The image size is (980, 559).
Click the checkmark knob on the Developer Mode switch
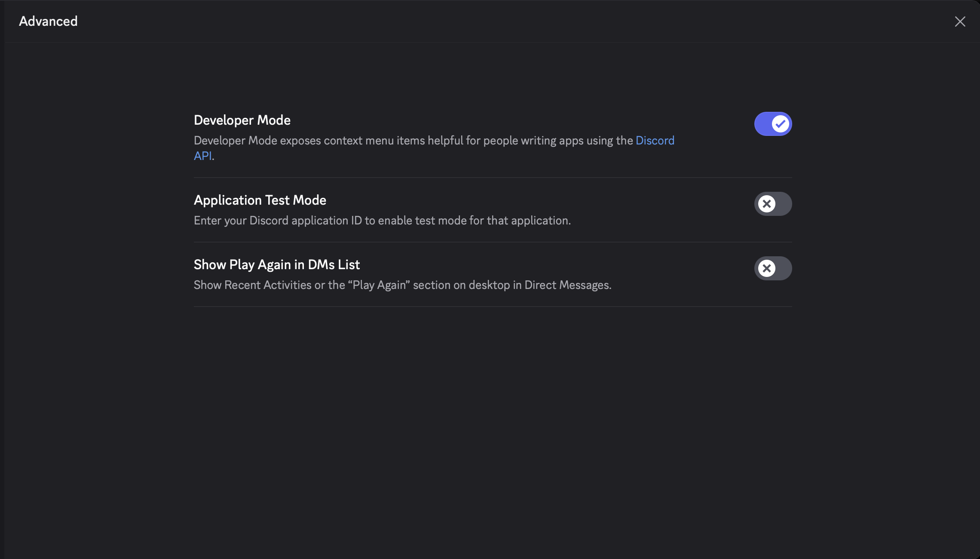click(780, 124)
